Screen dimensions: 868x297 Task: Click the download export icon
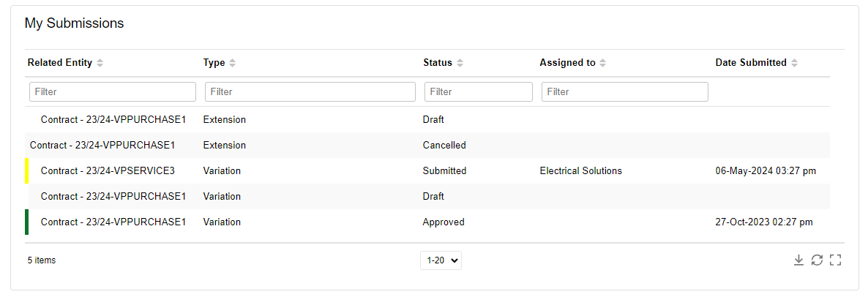[x=798, y=260]
